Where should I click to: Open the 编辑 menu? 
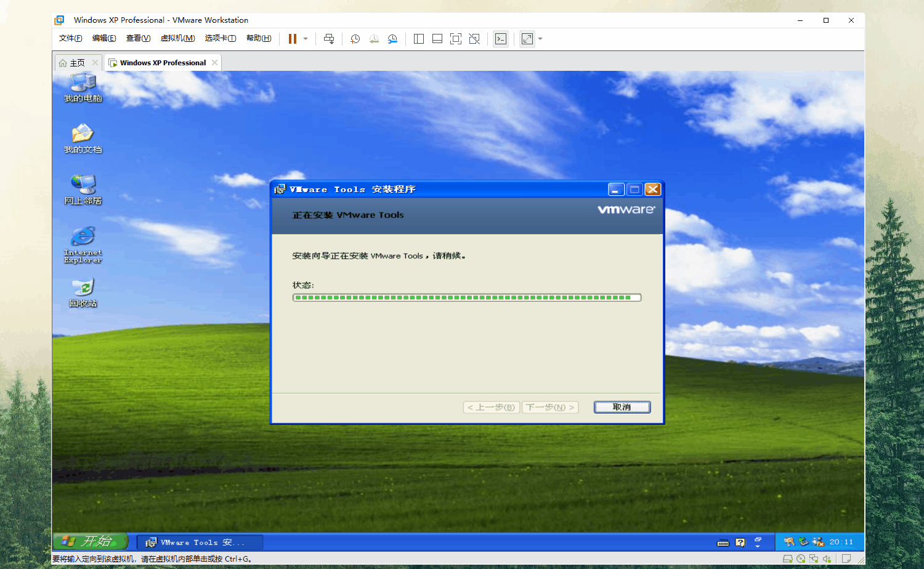pos(104,38)
